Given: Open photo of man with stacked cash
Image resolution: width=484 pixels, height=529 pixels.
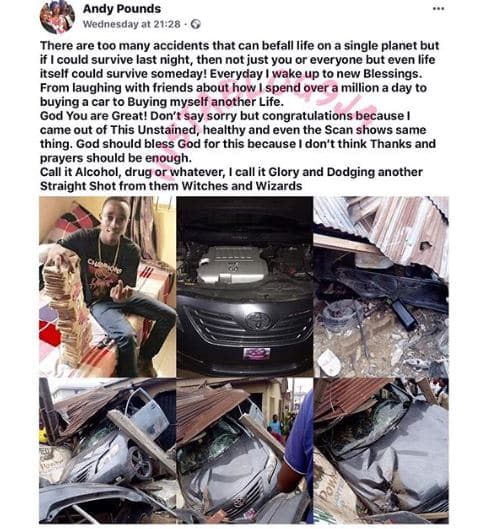Looking at the screenshot, I should coord(107,286).
